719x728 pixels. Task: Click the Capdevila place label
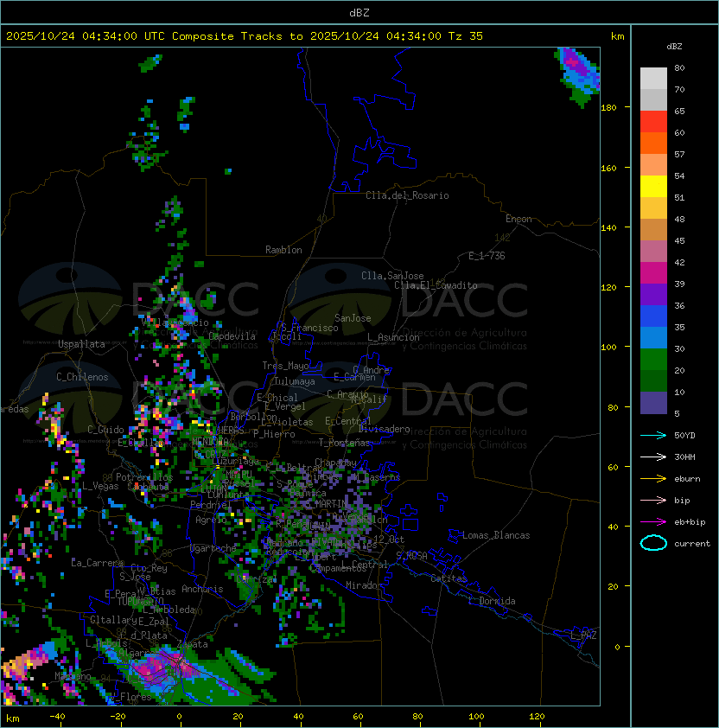click(x=232, y=336)
